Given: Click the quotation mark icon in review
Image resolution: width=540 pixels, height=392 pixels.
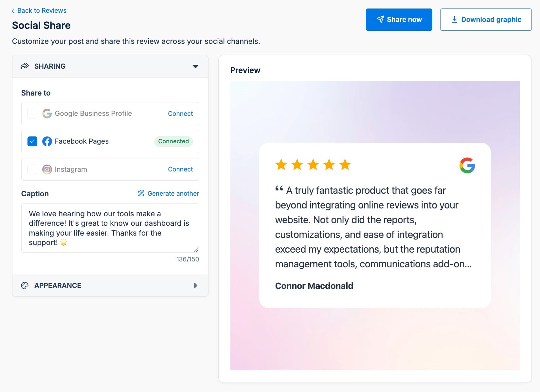Looking at the screenshot, I should [x=279, y=188].
